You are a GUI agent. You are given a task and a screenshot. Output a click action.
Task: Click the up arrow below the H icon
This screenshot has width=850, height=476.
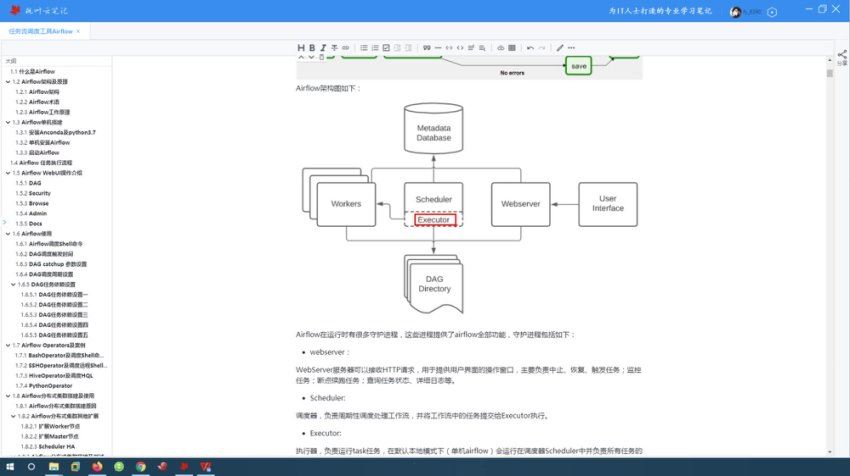301,57
